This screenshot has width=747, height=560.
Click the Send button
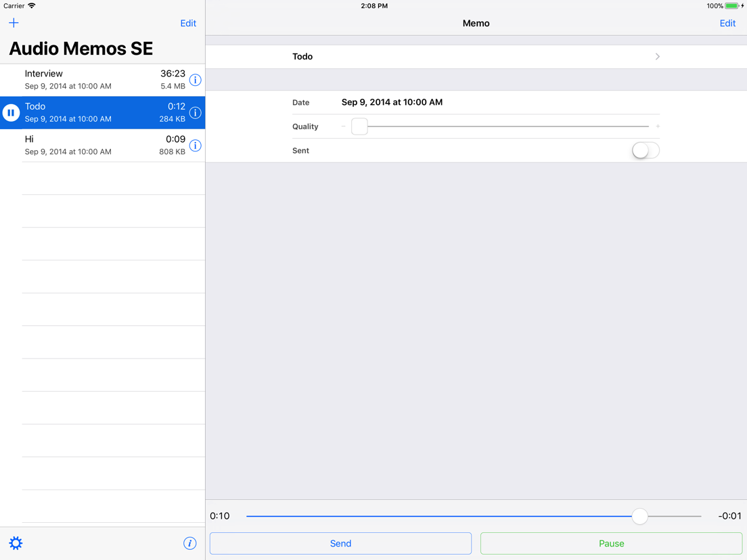coord(340,543)
